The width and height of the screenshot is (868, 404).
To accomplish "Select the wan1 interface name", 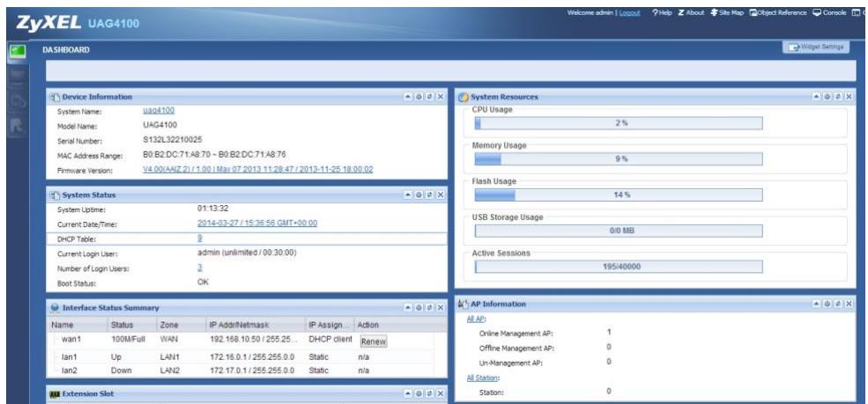I will point(70,339).
